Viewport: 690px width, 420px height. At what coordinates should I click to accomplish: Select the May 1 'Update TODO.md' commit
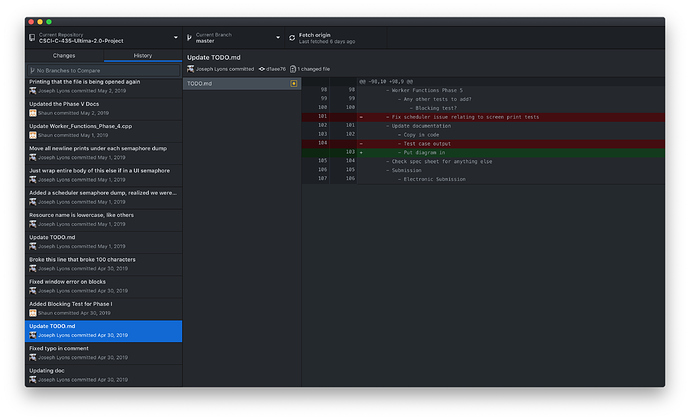pos(104,242)
